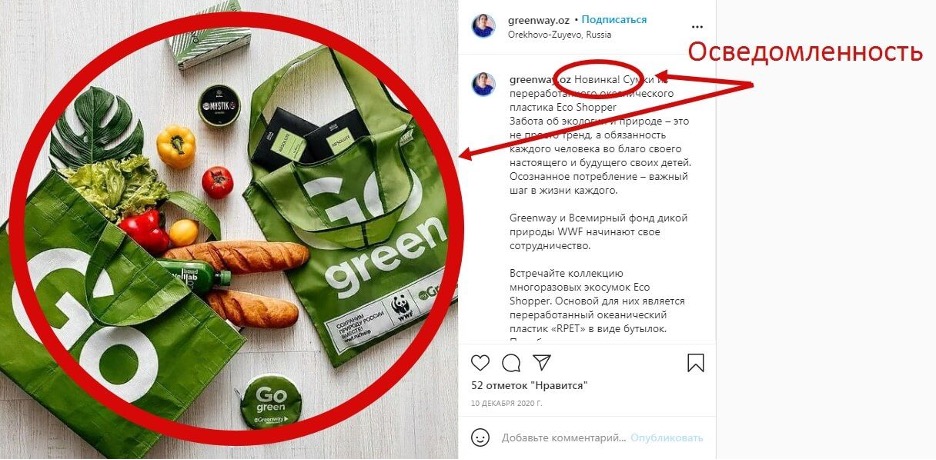936x460 pixels.
Task: Click the avatar beside the caption text
Action: click(484, 84)
